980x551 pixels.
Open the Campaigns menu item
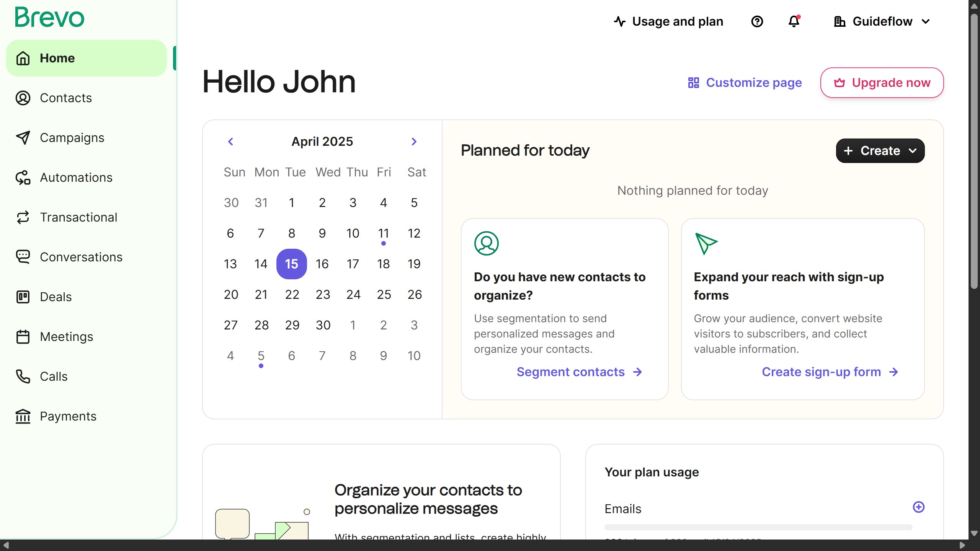(x=72, y=138)
